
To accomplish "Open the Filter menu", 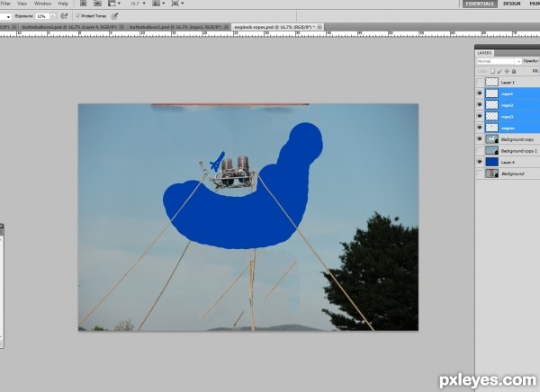I will 5,4.
